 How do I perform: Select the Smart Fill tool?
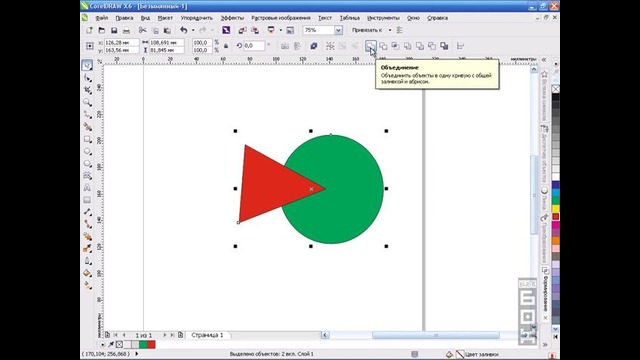[87, 127]
